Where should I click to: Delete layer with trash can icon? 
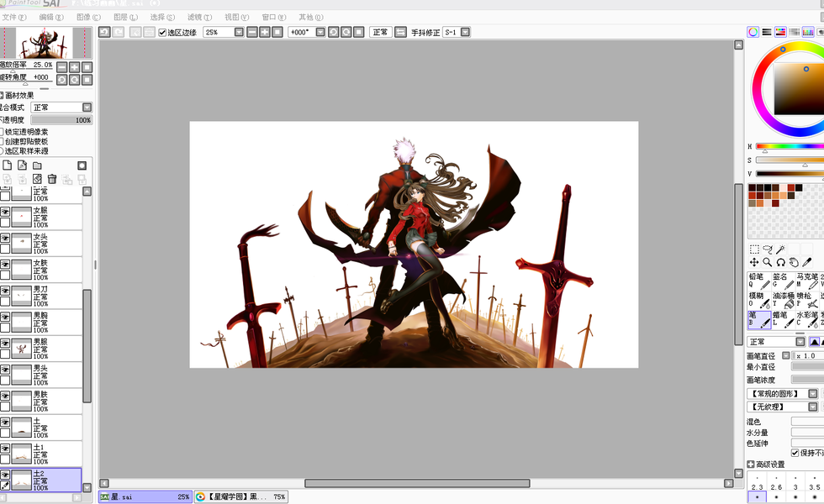pos(52,179)
